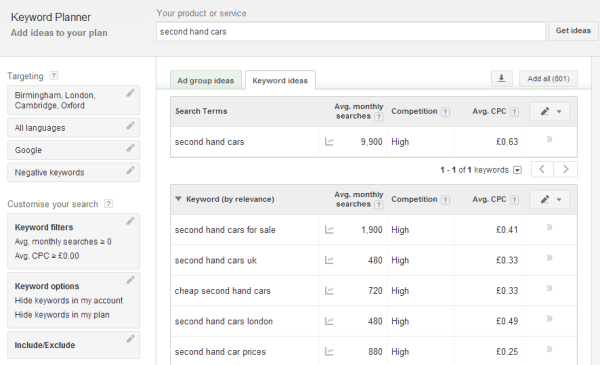
Task: Click the 9,900 monthly searches value
Action: 371,142
